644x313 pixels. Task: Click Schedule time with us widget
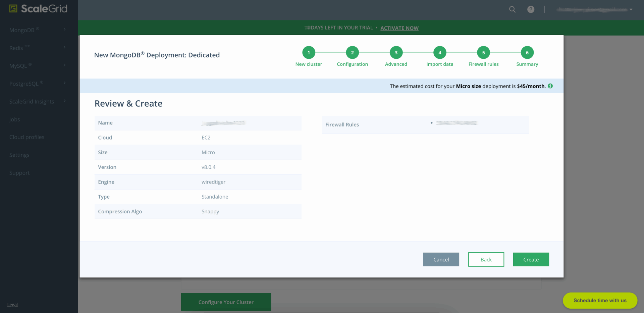(600, 301)
